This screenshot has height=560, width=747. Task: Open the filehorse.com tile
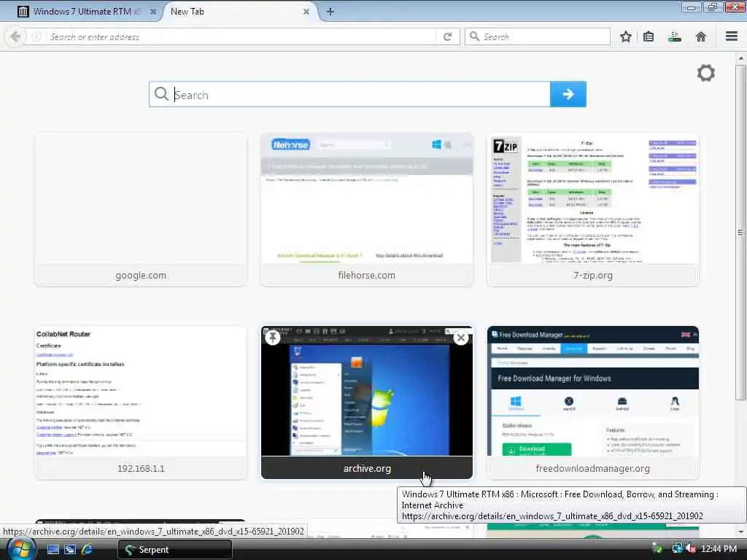click(x=367, y=209)
